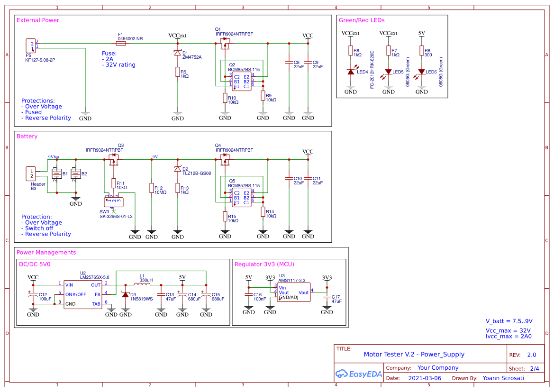
Task: Click the EasyEDA logo in title block
Action: (359, 374)
